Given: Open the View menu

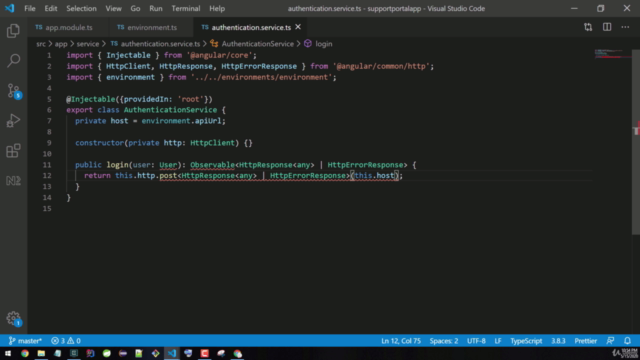Looking at the screenshot, I should point(113,8).
